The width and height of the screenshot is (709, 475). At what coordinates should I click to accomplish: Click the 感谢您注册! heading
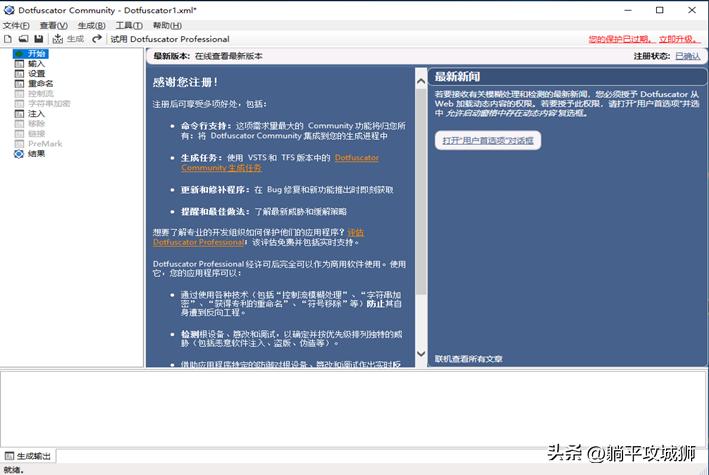(x=186, y=82)
